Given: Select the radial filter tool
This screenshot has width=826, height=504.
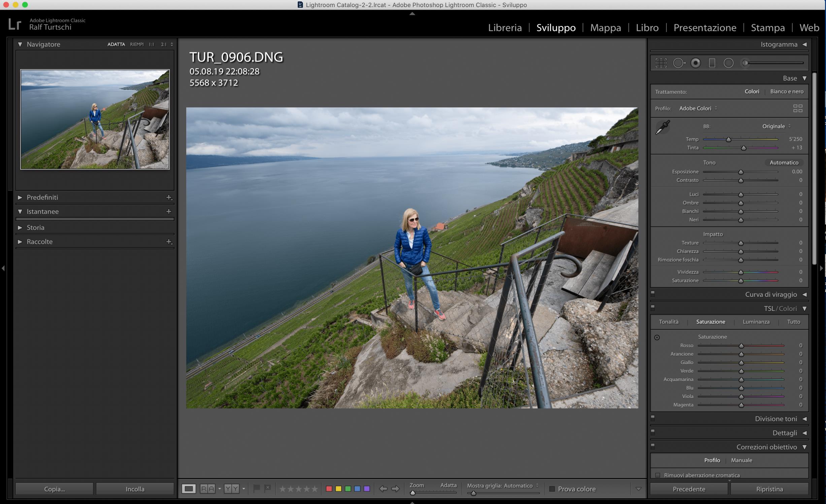Looking at the screenshot, I should [728, 63].
